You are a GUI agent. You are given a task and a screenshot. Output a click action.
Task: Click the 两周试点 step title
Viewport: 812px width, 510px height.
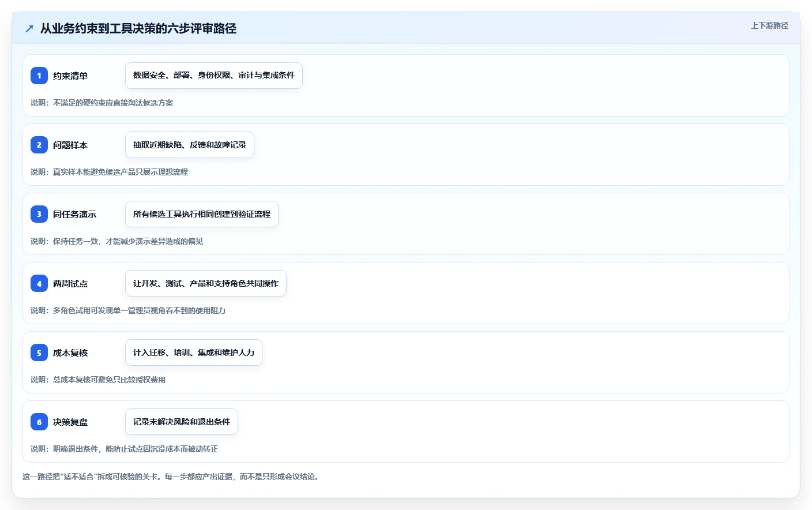click(70, 283)
